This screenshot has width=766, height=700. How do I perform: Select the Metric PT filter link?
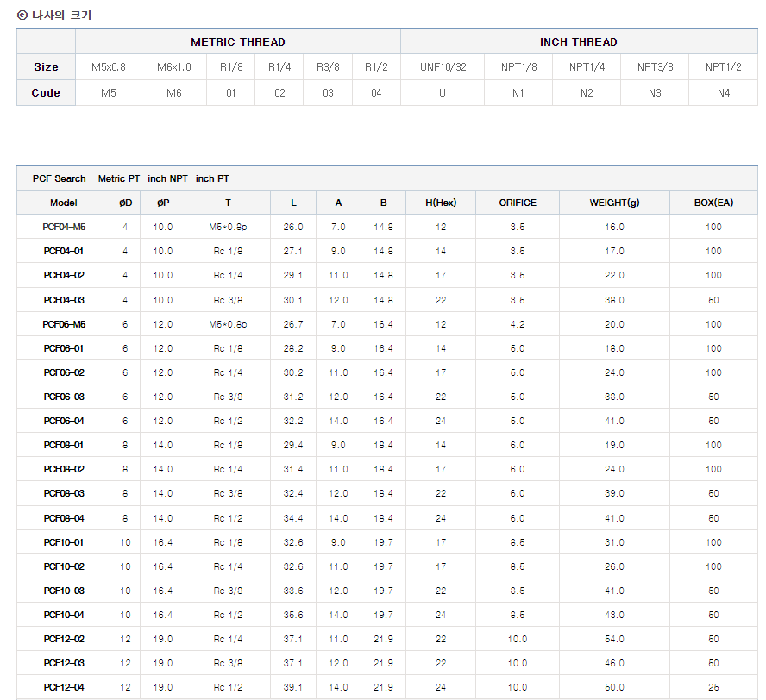(119, 178)
